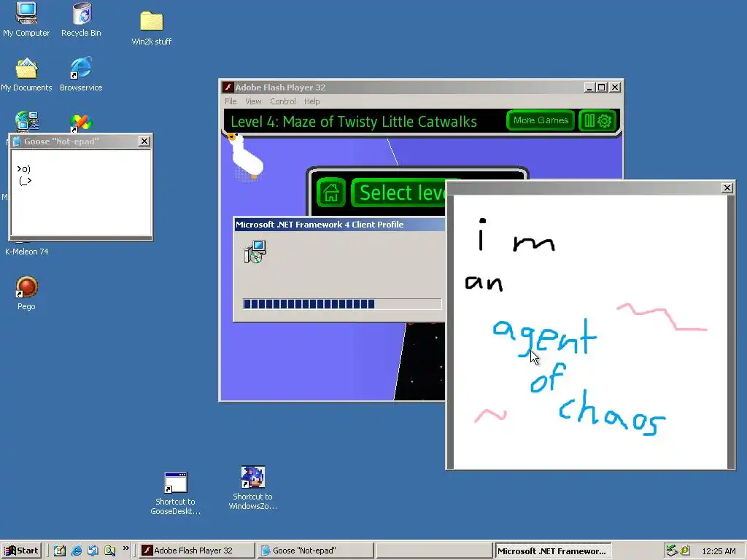This screenshot has width=747, height=560.
Task: Close the Adobe Flash Player 32 window
Action: tap(615, 87)
